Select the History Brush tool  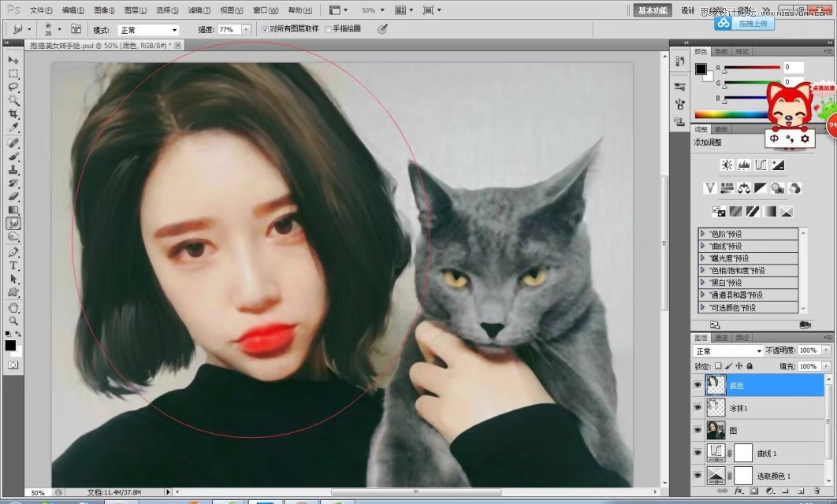(x=13, y=183)
